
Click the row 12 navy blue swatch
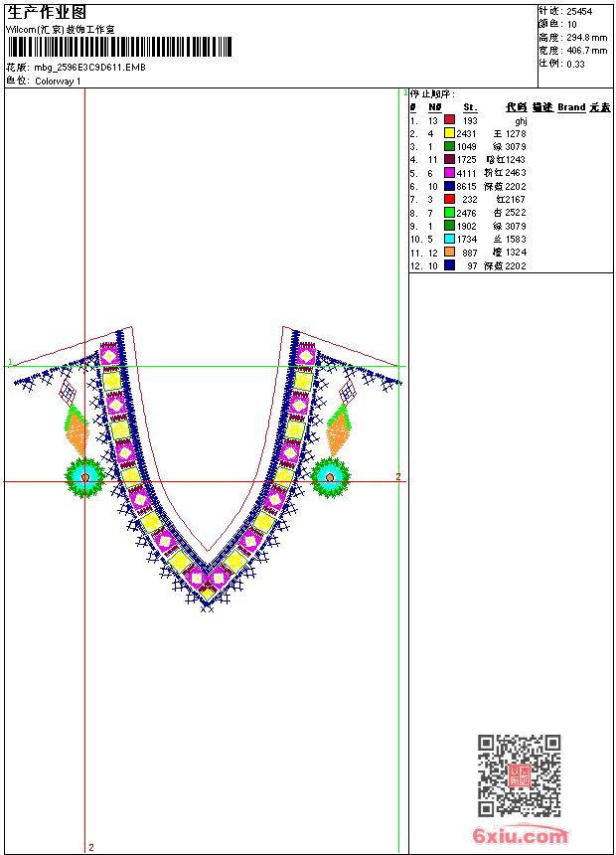pyautogui.click(x=449, y=265)
